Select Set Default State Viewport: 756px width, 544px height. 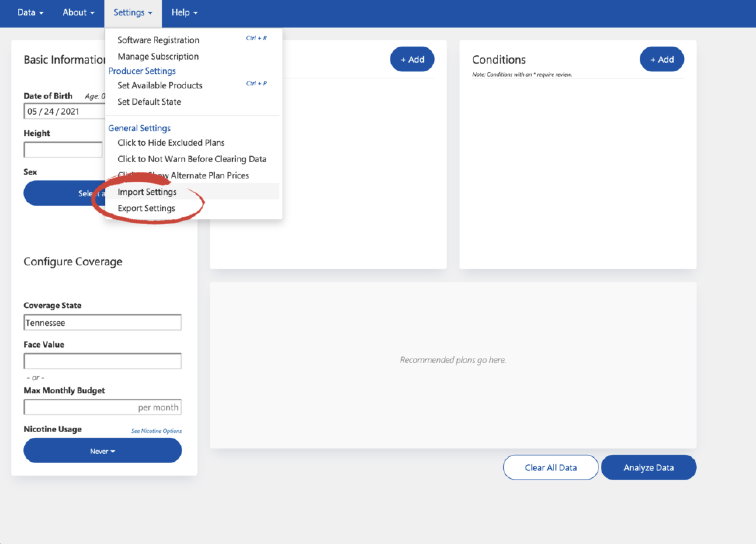pos(149,102)
